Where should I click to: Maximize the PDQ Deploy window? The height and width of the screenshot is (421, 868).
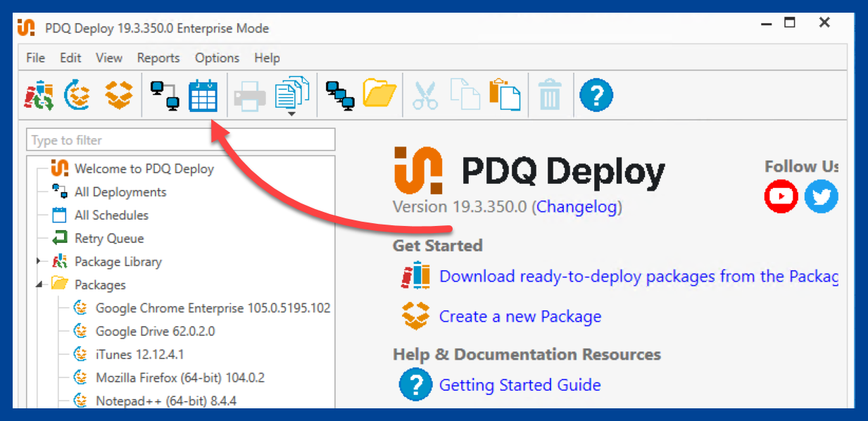(790, 23)
